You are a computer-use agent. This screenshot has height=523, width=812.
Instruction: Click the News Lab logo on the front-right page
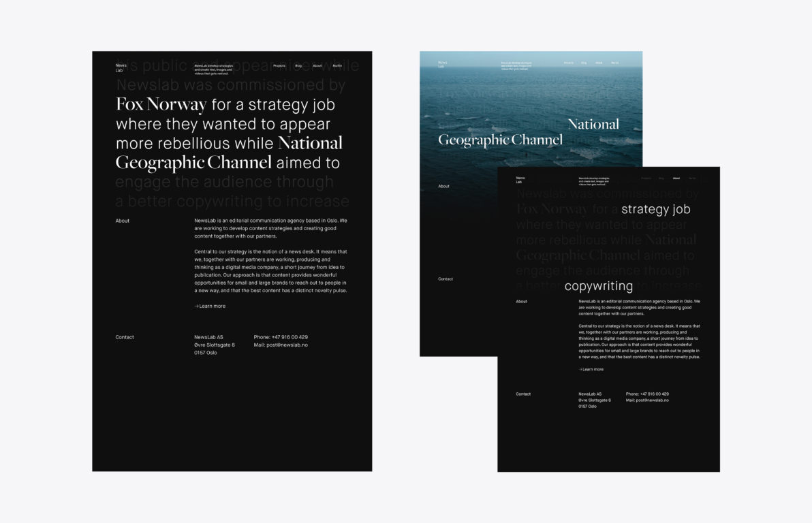[520, 180]
